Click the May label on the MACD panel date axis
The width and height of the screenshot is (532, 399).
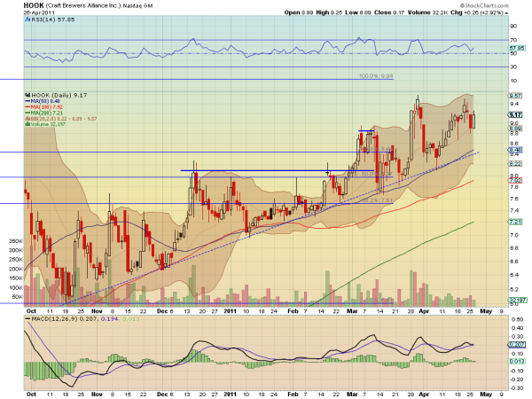(486, 395)
